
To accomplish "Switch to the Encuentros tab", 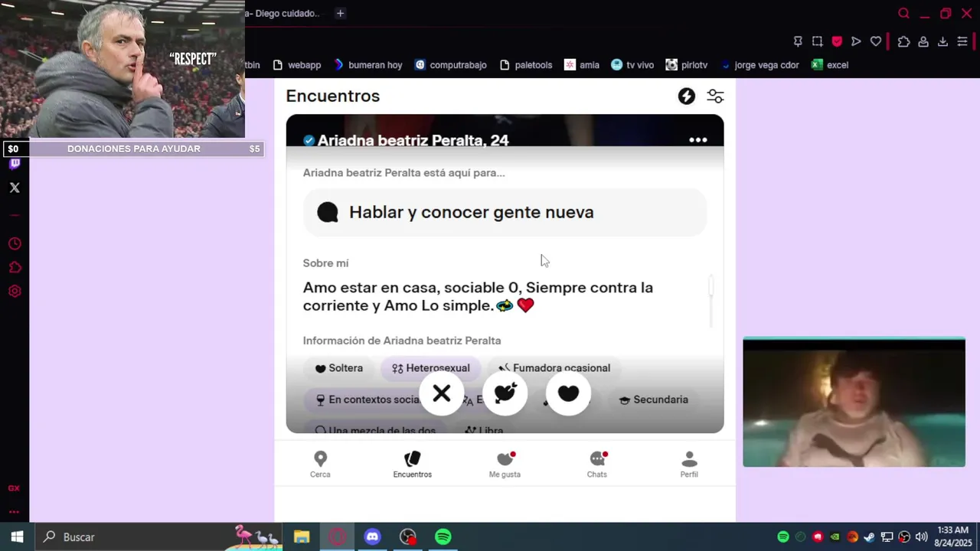I will (x=413, y=465).
